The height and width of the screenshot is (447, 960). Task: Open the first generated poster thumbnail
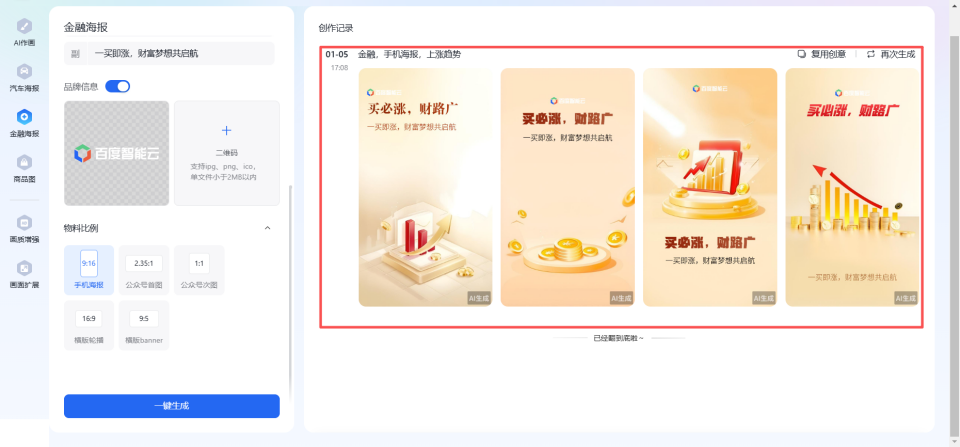425,187
